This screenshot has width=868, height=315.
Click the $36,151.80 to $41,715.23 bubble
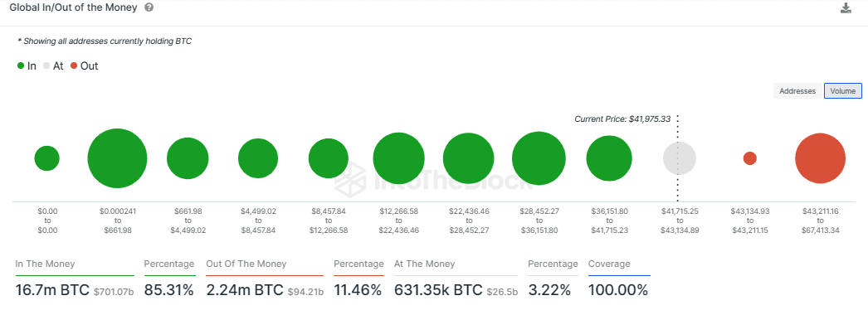coord(609,158)
